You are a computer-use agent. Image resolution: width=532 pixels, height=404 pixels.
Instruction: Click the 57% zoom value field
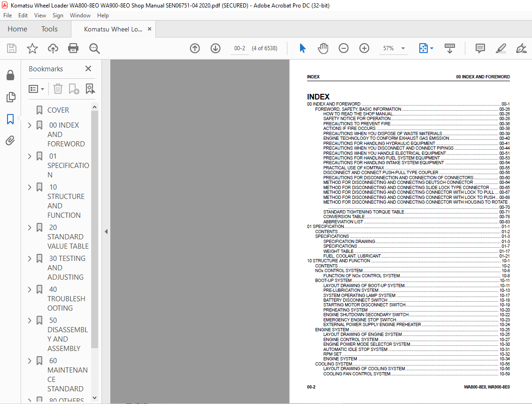click(388, 48)
